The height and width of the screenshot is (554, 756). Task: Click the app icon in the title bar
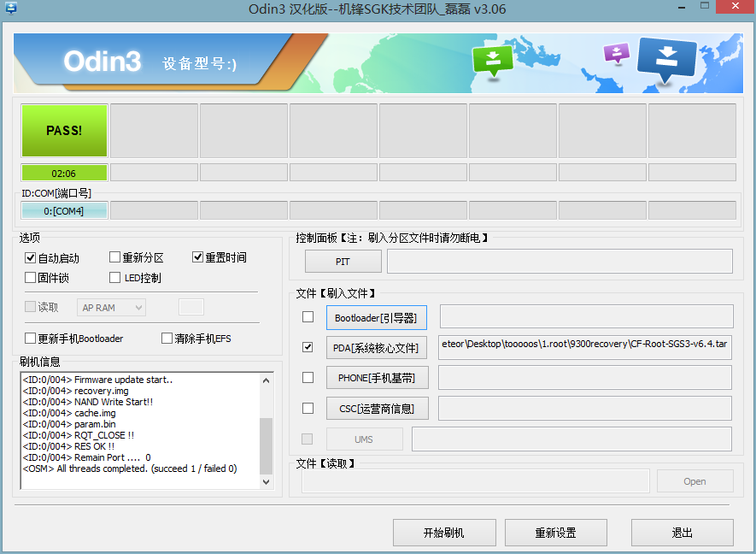11,8
